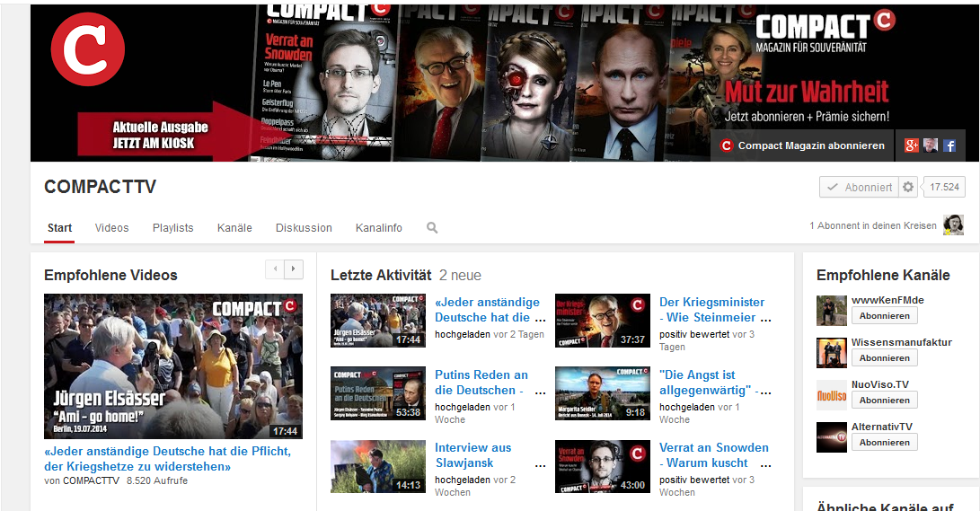Viewport: 980px width, 511px height.
Task: Subscribe to Wissensmanufaktur with Abonnieren button
Action: click(885, 358)
